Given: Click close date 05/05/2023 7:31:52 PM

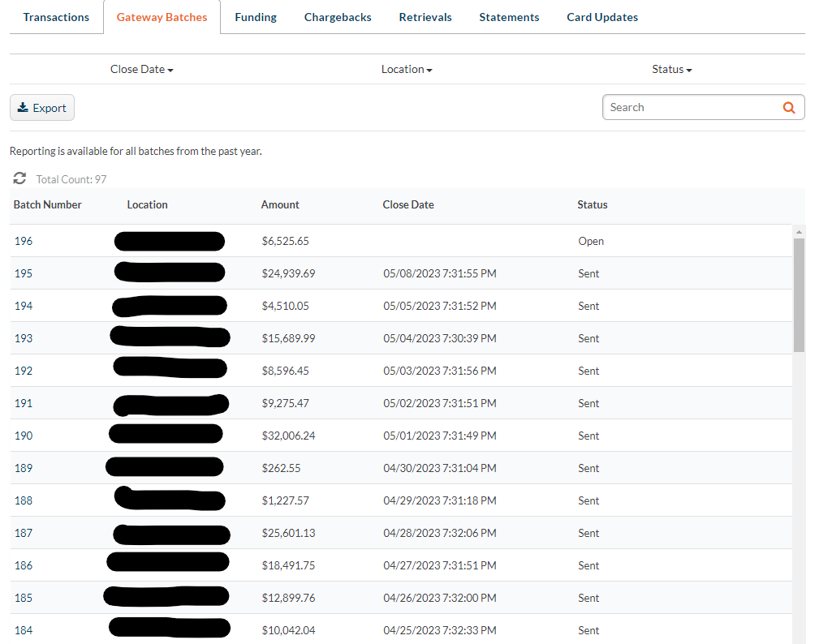Looking at the screenshot, I should pyautogui.click(x=440, y=306).
